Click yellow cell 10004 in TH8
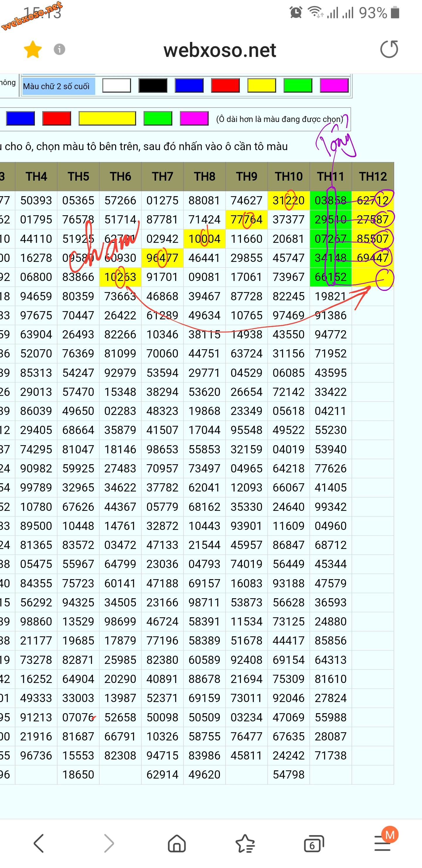 tap(205, 239)
